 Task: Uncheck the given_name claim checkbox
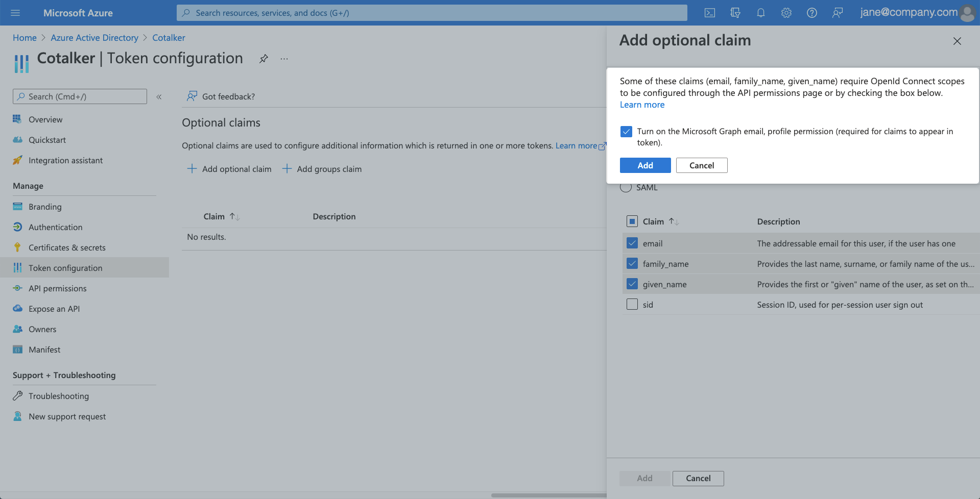click(x=632, y=284)
